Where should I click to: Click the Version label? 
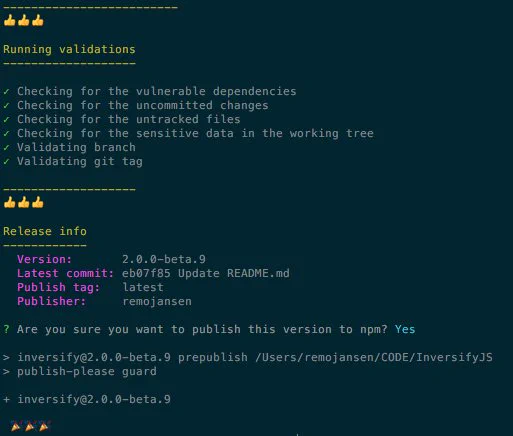click(44, 259)
